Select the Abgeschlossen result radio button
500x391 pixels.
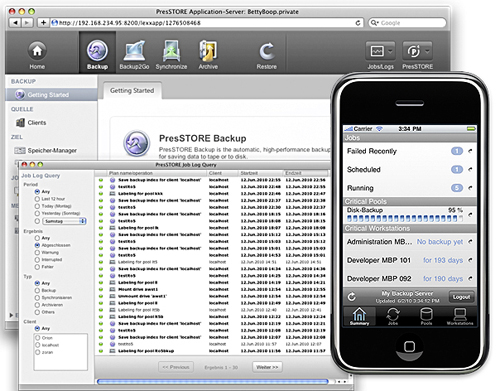tap(37, 245)
